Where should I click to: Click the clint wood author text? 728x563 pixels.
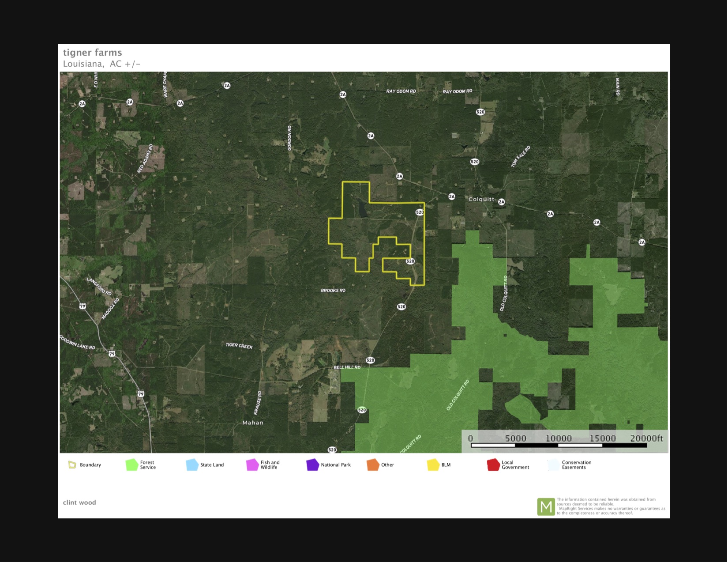point(79,503)
